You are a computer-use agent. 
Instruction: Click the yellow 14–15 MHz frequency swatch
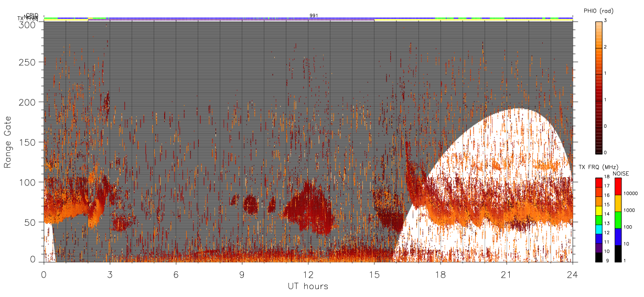coord(598,211)
